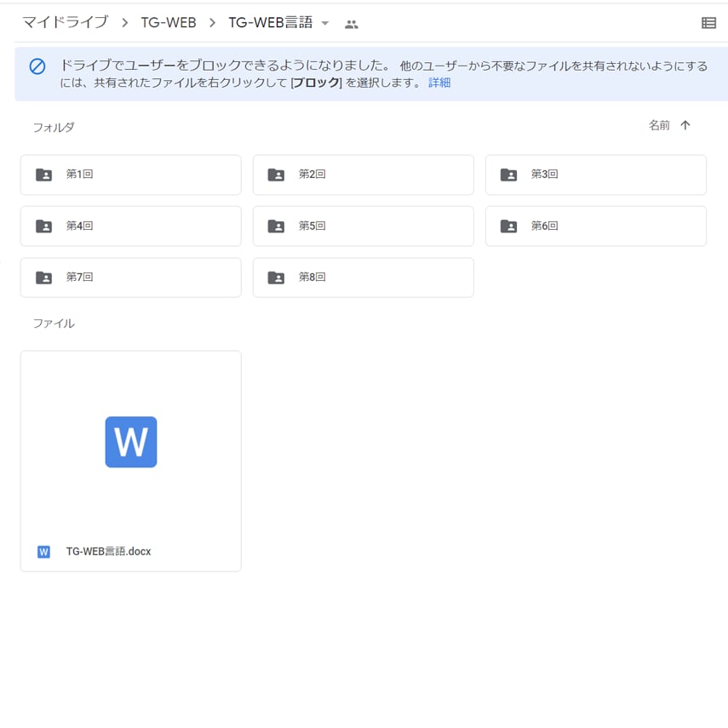The image size is (728, 728).
Task: Click the block icon in the notification banner
Action: coord(37,66)
